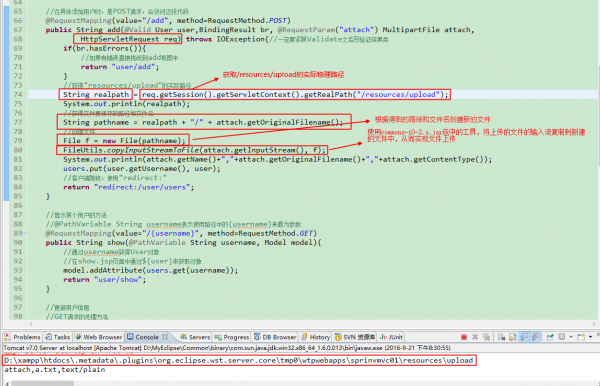The width and height of the screenshot is (600, 386).
Task: Open the Display Selected Console dropdown arrow
Action: click(571, 337)
